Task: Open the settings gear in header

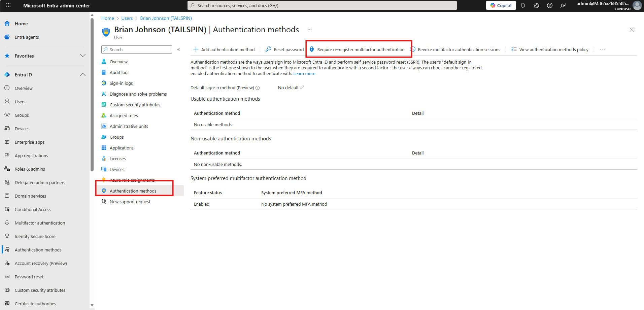Action: tap(536, 5)
